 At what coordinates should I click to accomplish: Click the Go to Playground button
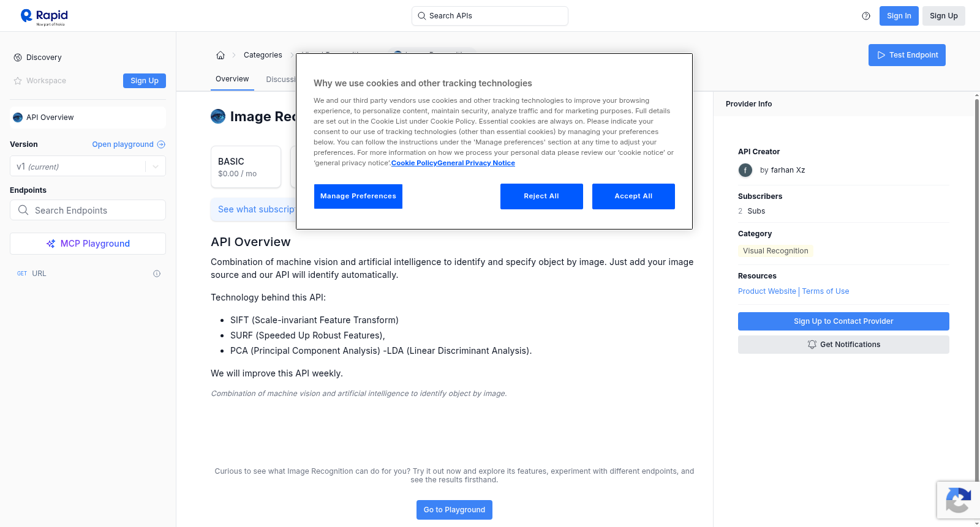(x=454, y=510)
